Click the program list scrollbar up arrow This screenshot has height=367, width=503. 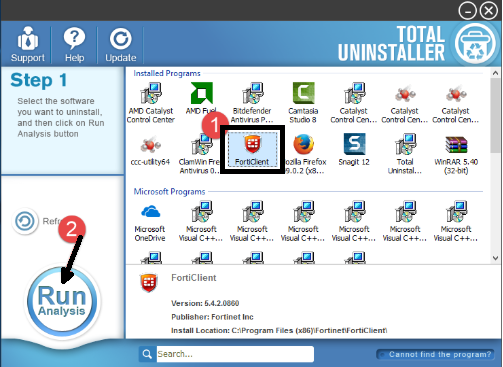point(495,73)
